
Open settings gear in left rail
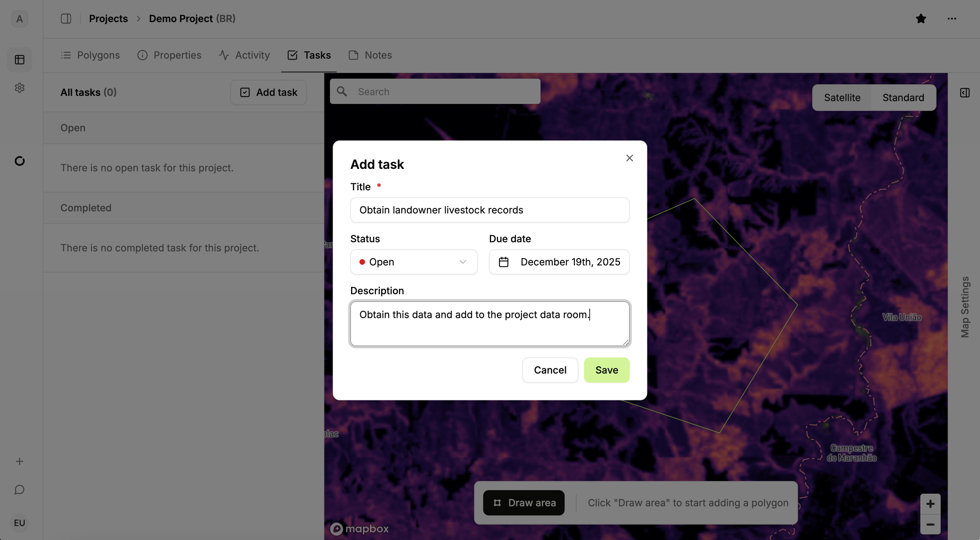coord(19,88)
